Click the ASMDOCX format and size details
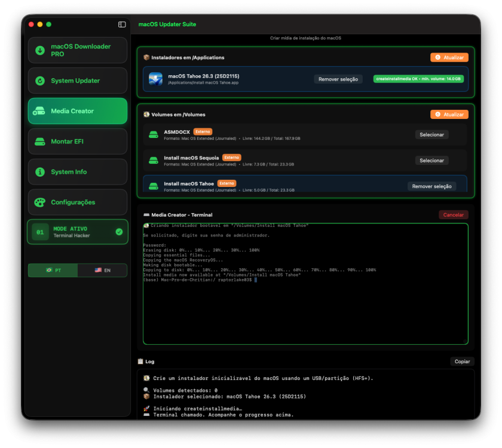This screenshot has width=502, height=448. (x=232, y=139)
